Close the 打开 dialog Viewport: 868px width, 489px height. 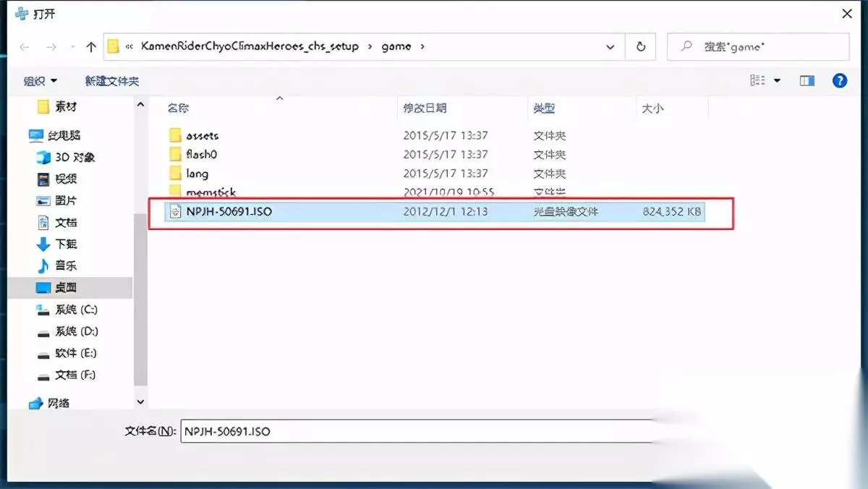click(847, 14)
